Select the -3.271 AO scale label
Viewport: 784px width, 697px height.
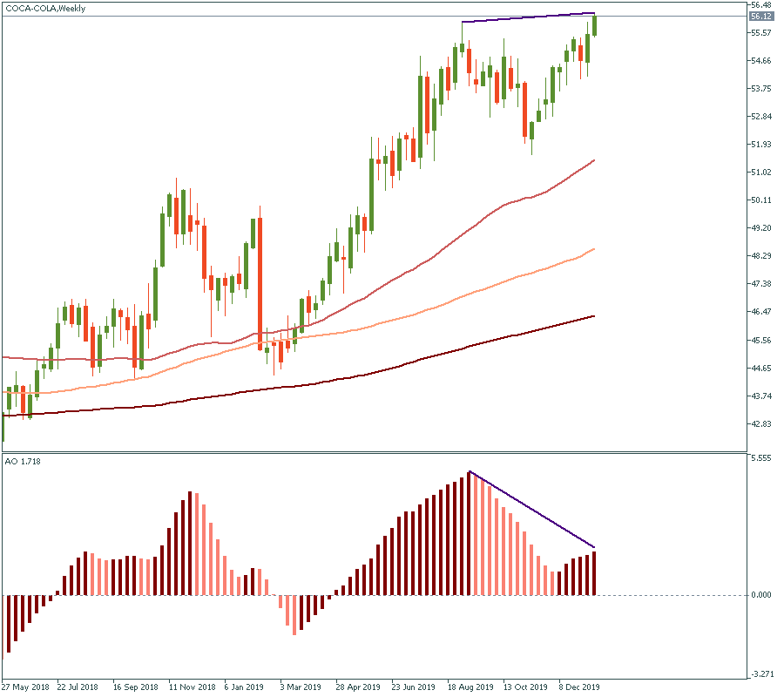(x=760, y=674)
